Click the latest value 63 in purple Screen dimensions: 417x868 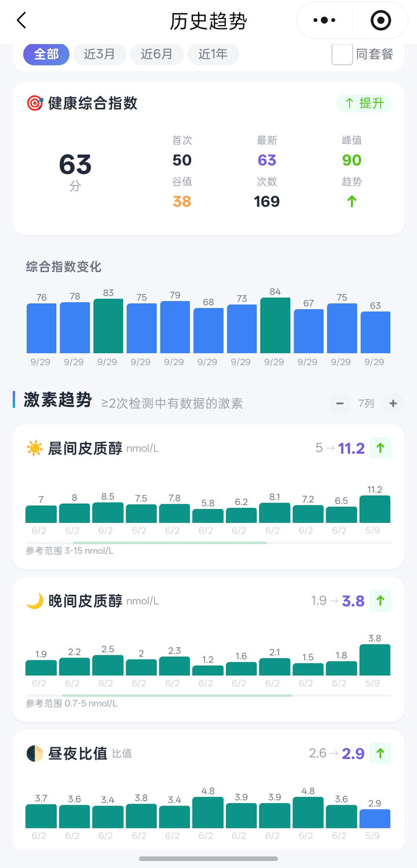(x=267, y=160)
